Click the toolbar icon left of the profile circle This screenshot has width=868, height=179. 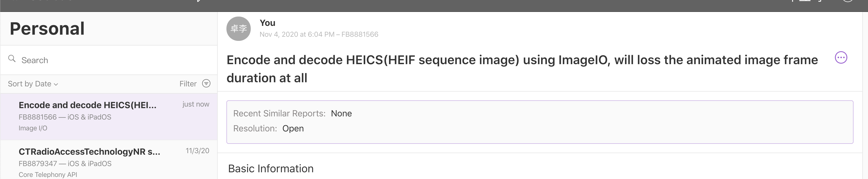click(819, 2)
